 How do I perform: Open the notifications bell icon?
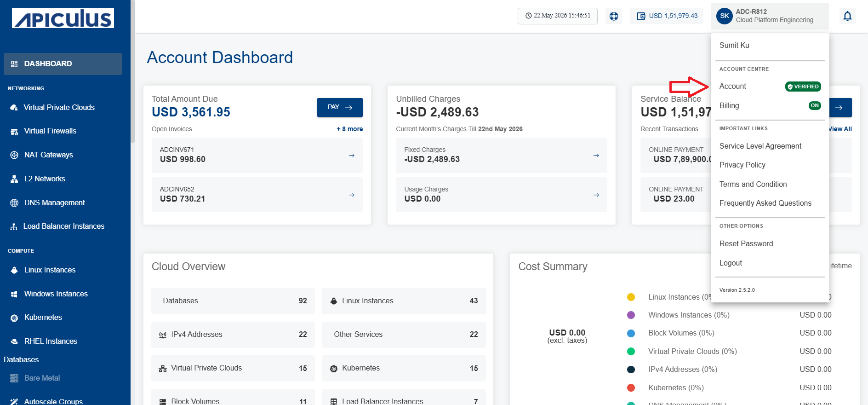tap(847, 16)
